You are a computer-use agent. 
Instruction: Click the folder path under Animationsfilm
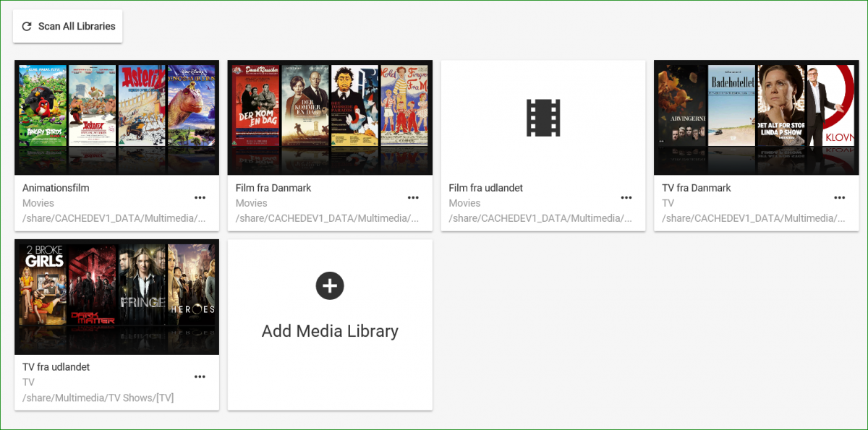114,218
